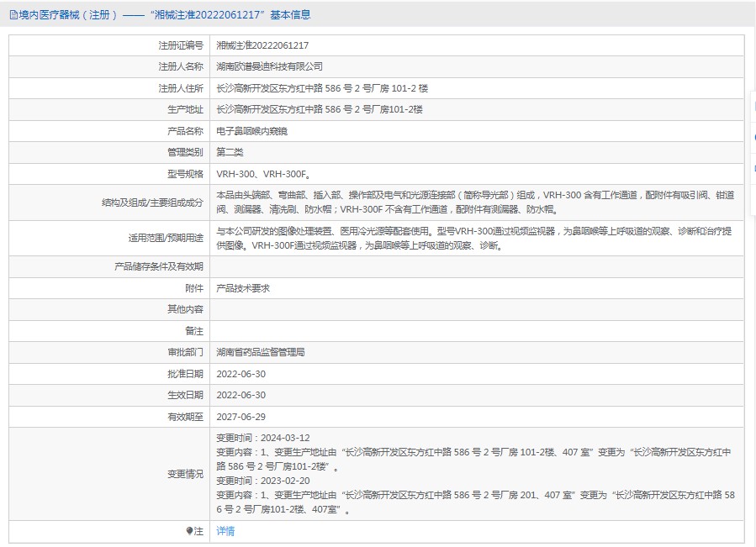The image size is (756, 547).
Task: Click the page title ending with 基本信息
Action: pyautogui.click(x=165, y=15)
